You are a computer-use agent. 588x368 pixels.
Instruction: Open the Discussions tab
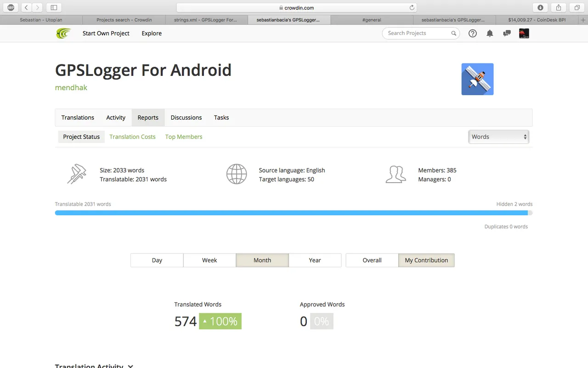point(186,118)
